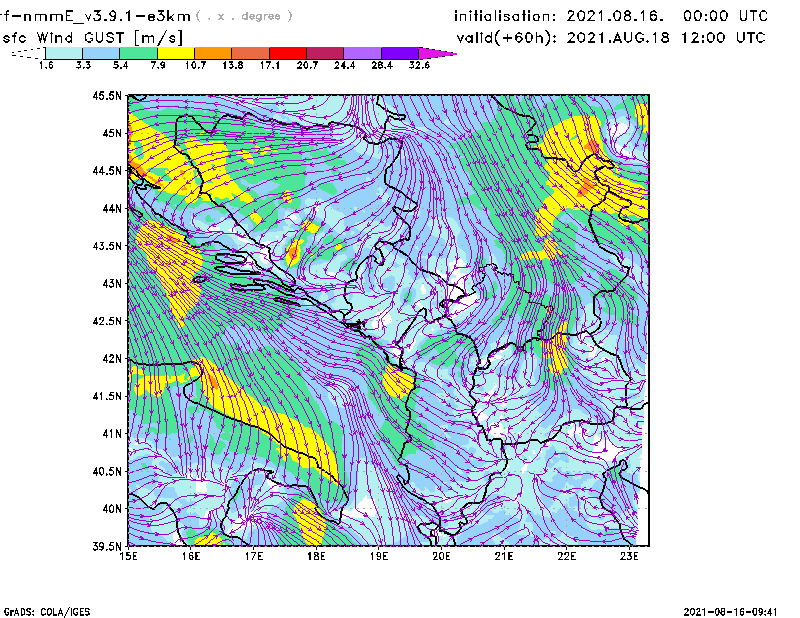The height and width of the screenshot is (618, 800).
Task: Click the timestamp '2021-08-16-09:41'
Action: pos(730,612)
